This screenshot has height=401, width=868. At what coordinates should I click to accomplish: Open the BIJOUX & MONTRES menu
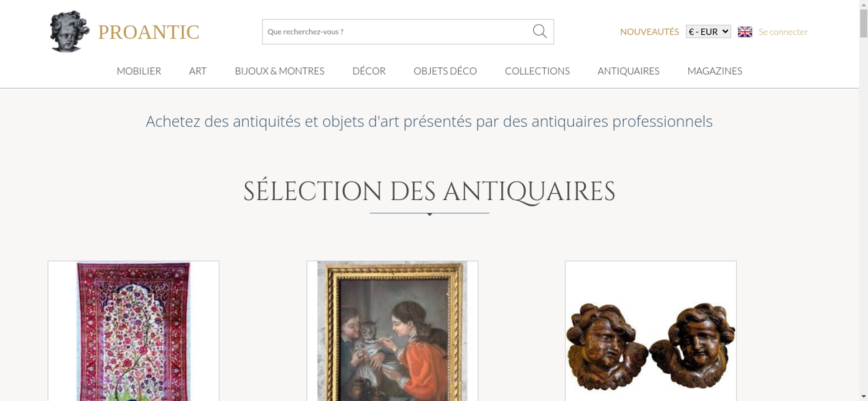pyautogui.click(x=279, y=71)
